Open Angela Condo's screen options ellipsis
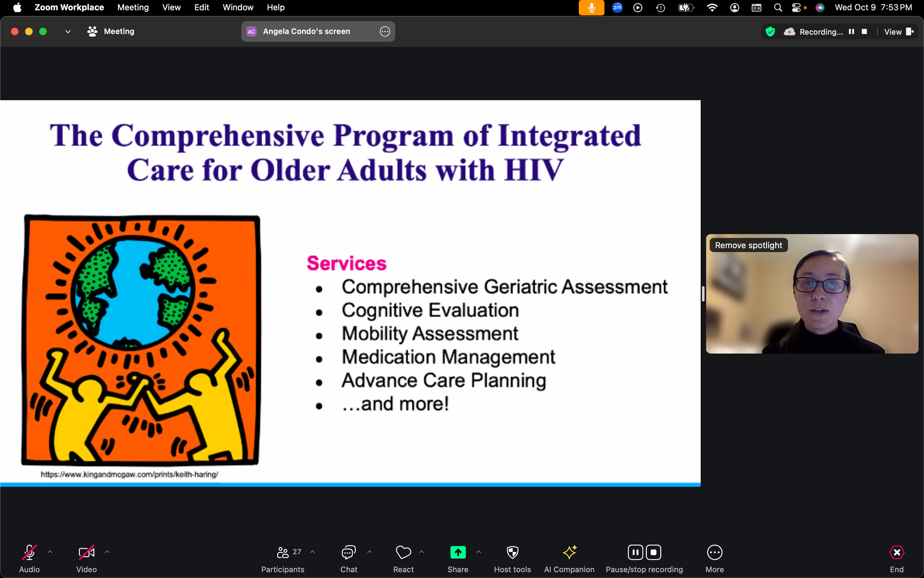 click(385, 31)
